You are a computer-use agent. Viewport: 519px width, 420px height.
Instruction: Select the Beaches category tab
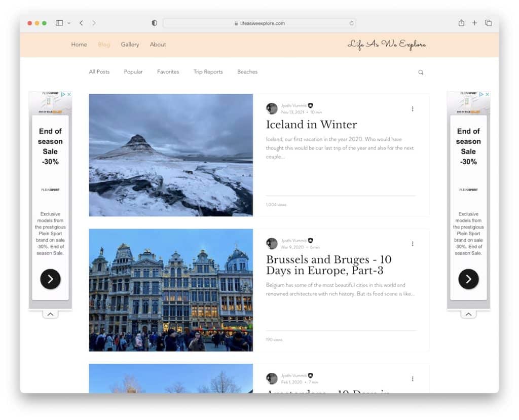(247, 71)
